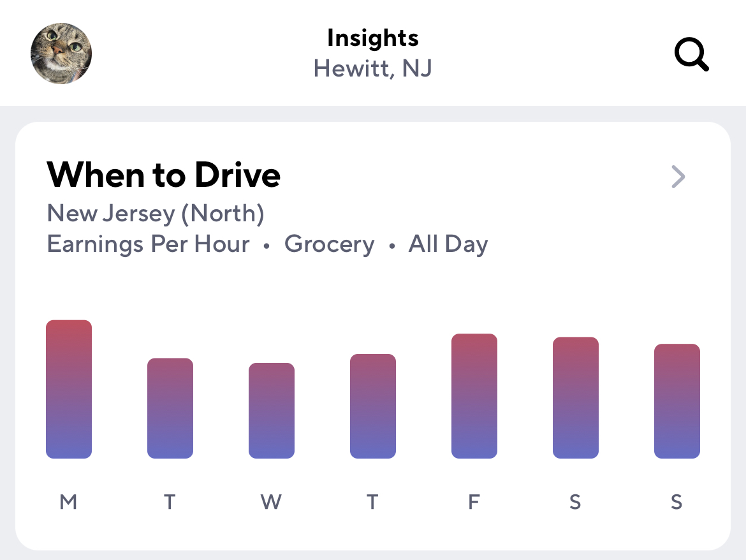Tap the W day label
746x560 pixels.
tap(271, 502)
